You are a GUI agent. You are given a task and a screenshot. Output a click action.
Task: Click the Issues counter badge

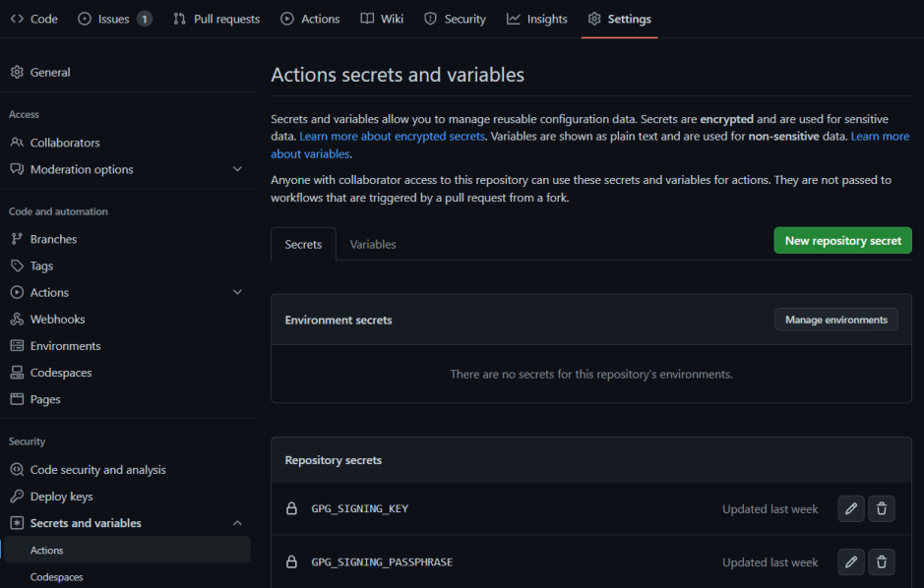(144, 18)
